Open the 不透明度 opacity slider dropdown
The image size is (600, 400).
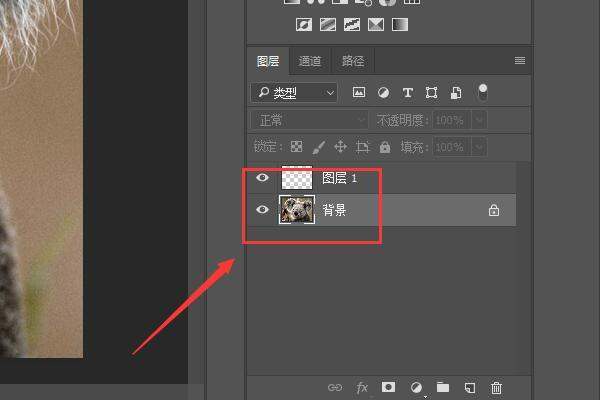coord(479,120)
